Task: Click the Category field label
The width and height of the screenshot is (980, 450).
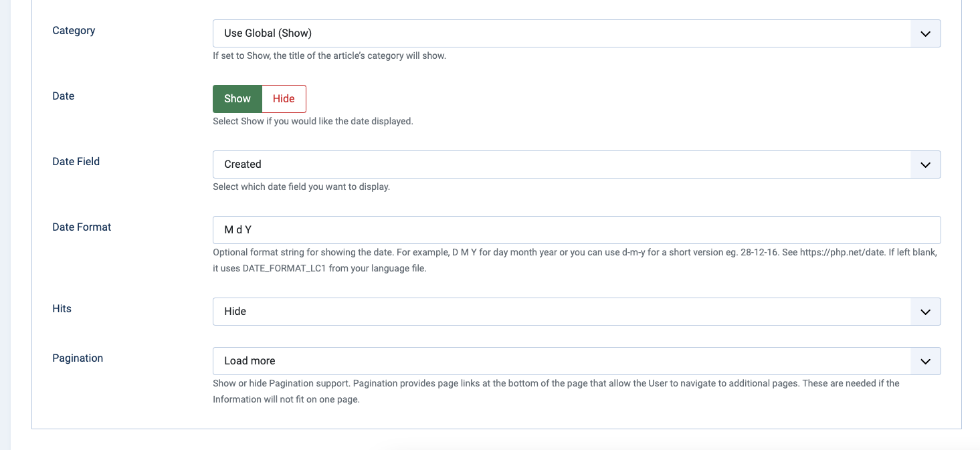Action: 74,31
